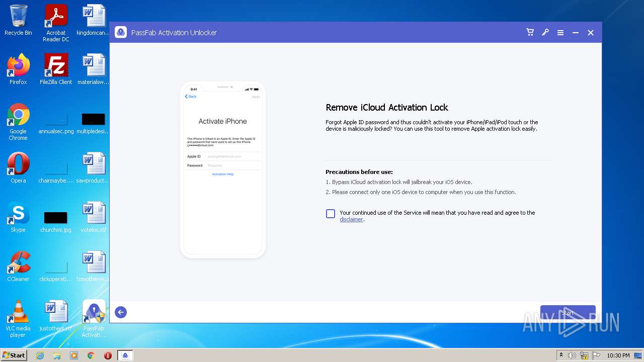This screenshot has height=362, width=644.
Task: Open chairmaybe file on desktop
Action: [x=56, y=172]
